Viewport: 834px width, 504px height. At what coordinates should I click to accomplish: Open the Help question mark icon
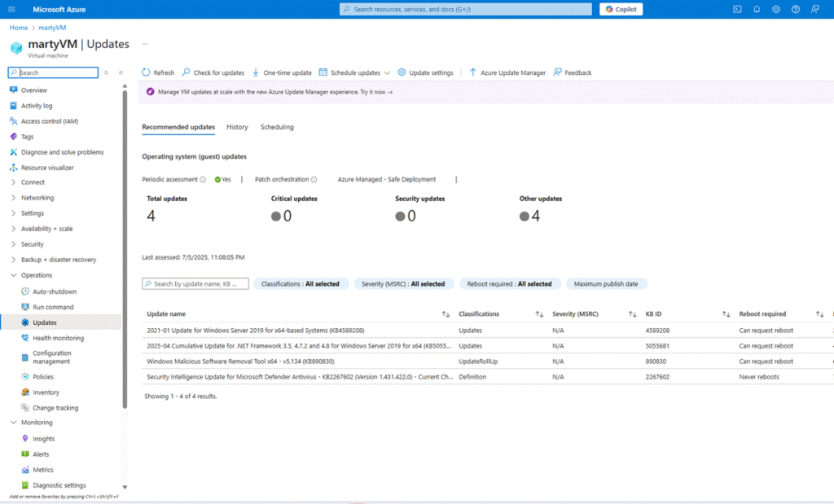tap(795, 9)
